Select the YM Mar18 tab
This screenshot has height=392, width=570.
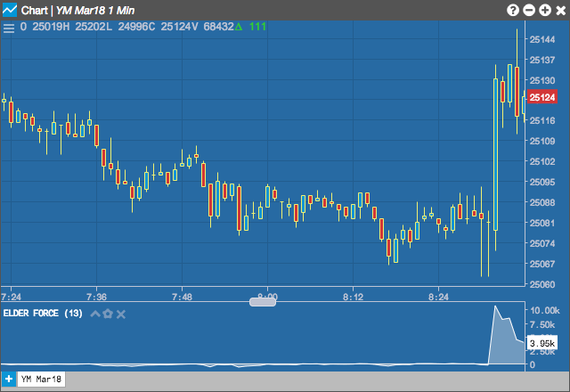click(41, 379)
